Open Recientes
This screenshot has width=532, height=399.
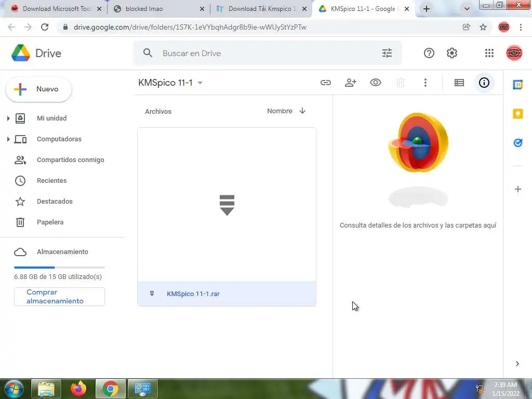(x=51, y=180)
